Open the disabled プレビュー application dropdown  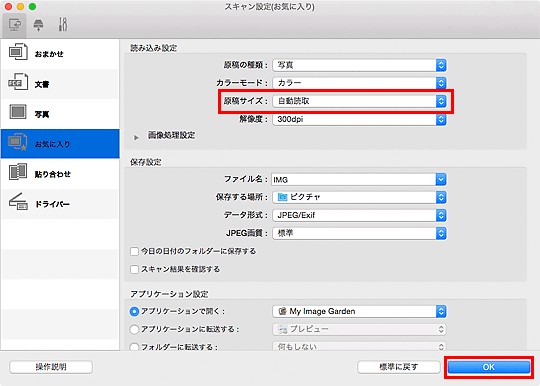pos(360,330)
